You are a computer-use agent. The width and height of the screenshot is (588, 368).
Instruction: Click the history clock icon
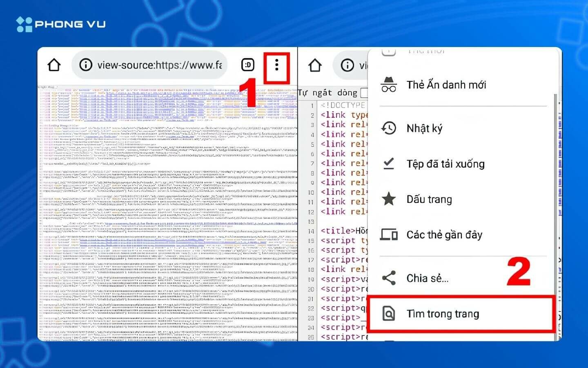[388, 128]
